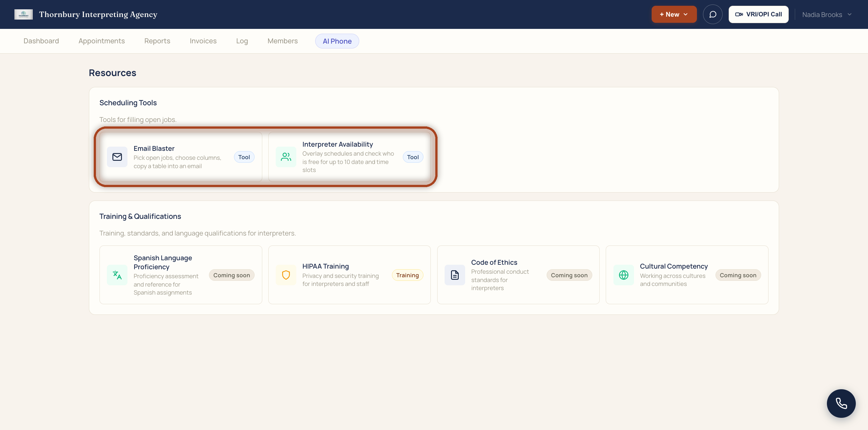Click the Spanish Language Proficiency translate icon

[x=117, y=275]
